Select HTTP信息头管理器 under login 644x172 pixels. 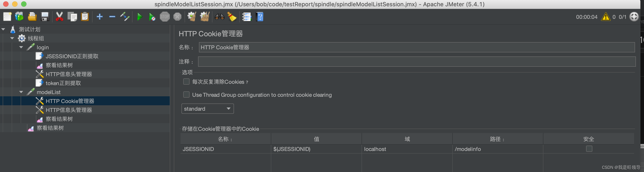coord(69,74)
